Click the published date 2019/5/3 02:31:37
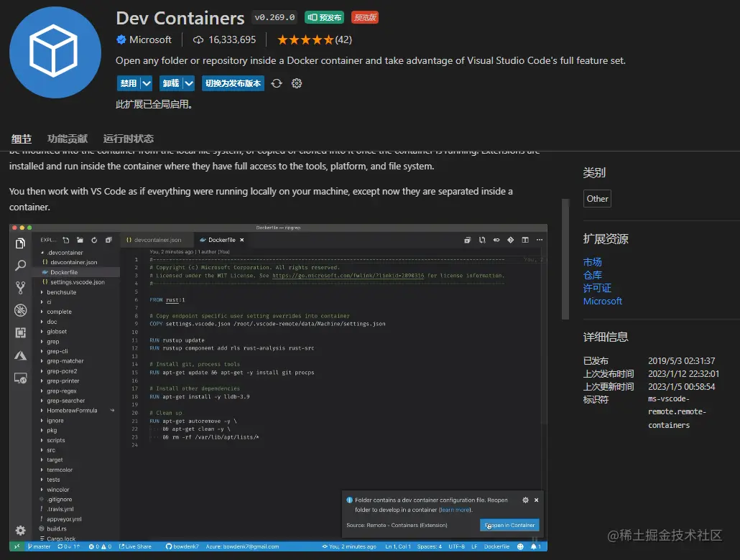Viewport: 740px width, 560px height. point(682,361)
